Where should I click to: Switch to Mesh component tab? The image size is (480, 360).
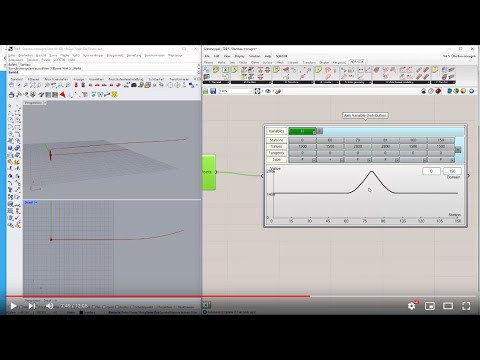[x=280, y=62]
